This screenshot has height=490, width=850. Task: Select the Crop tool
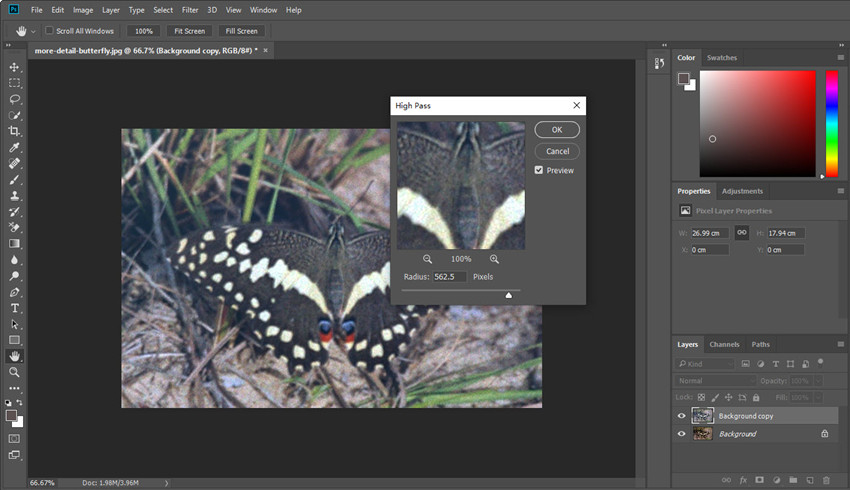pyautogui.click(x=14, y=131)
